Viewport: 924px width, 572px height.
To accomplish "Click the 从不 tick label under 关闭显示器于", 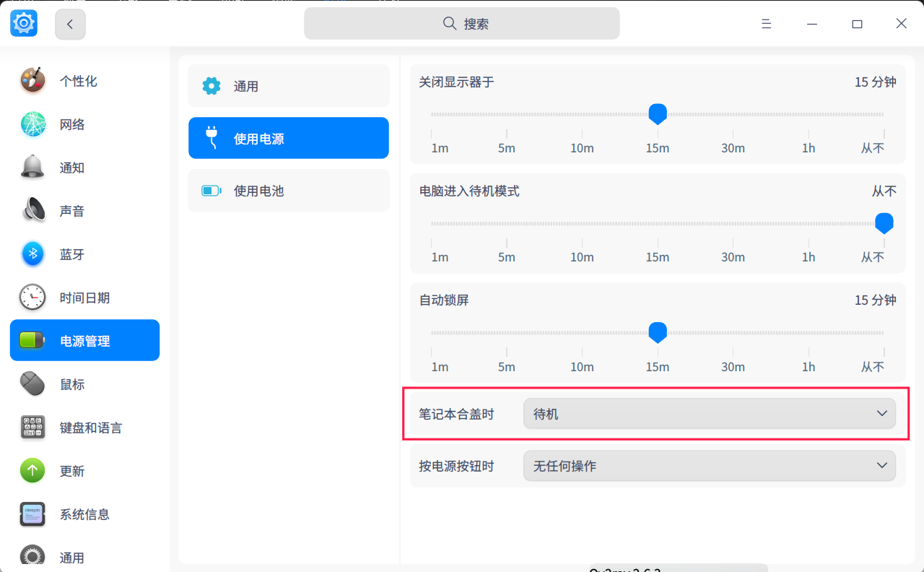I will pos(873,148).
